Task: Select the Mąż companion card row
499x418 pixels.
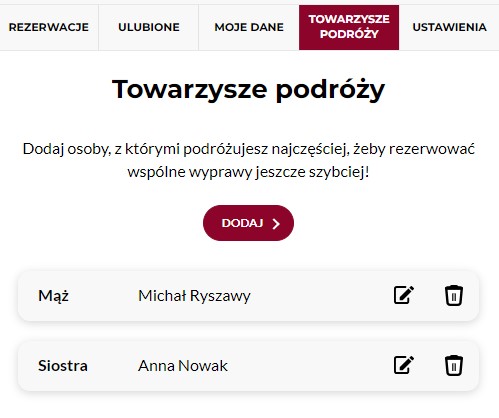Action: [x=248, y=296]
